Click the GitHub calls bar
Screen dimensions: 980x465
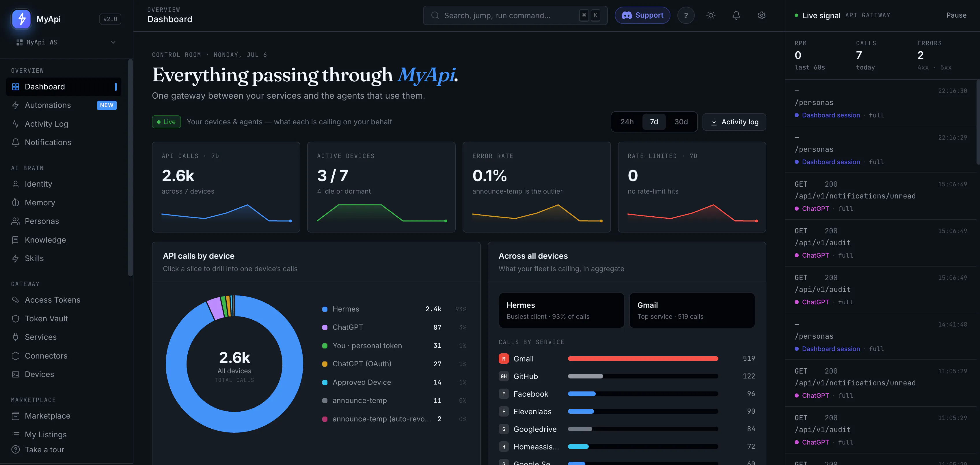(x=643, y=376)
